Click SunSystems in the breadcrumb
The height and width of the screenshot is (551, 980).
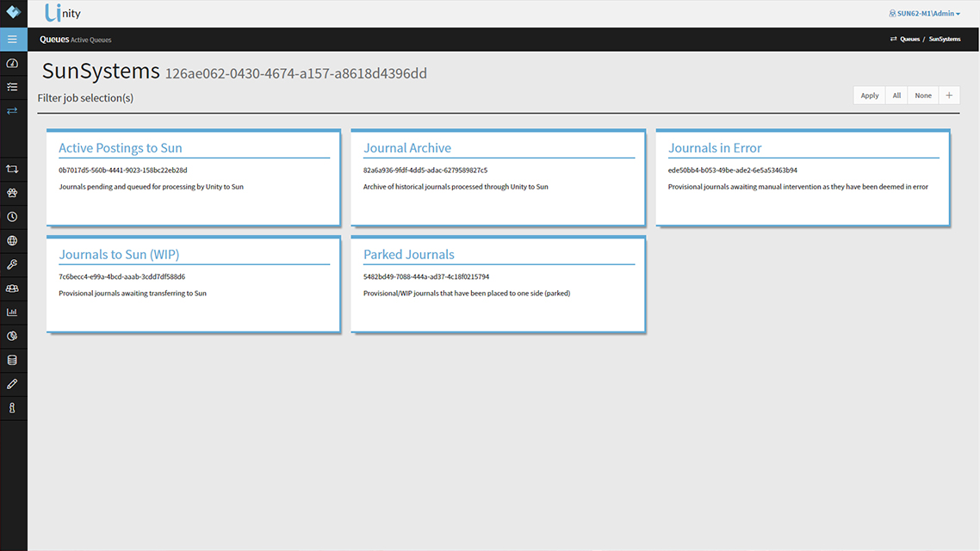click(x=945, y=39)
